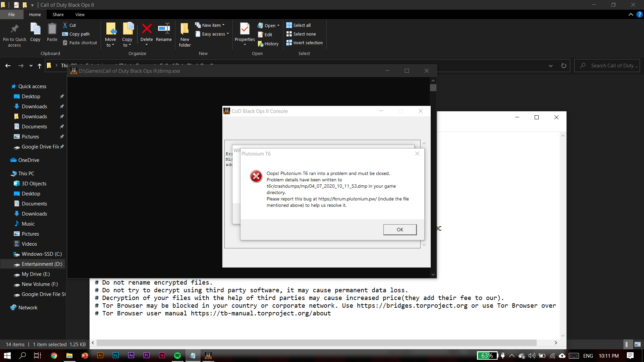This screenshot has width=644, height=362.
Task: Select Entertainment (D:) drive
Action: [x=42, y=264]
